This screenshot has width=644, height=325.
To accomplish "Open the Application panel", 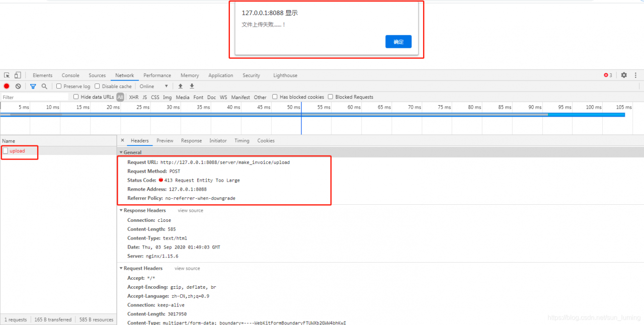I will point(220,75).
